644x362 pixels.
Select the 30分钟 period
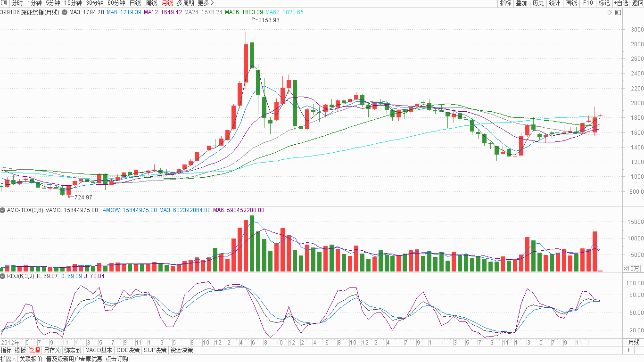[94, 3]
